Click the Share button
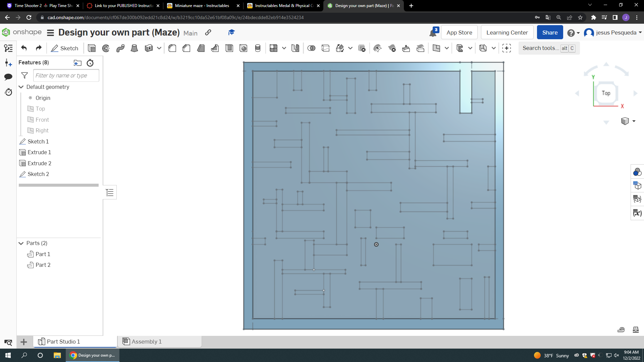 (x=550, y=32)
